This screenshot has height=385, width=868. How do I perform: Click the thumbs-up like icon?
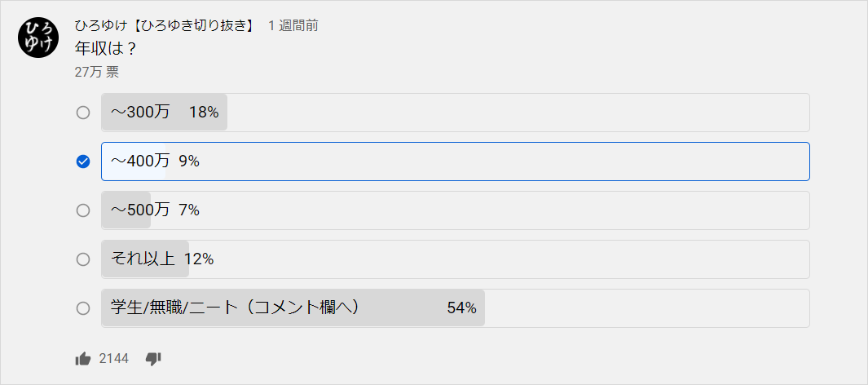click(83, 359)
